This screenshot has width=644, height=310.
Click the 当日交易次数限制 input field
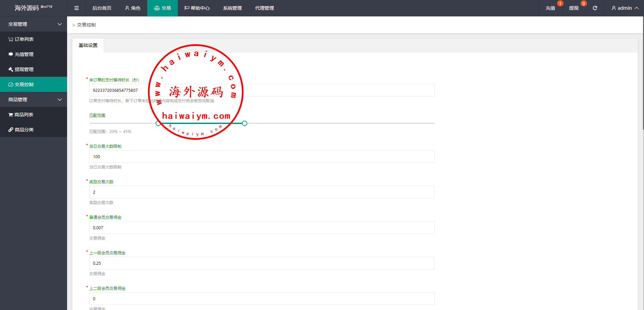point(262,157)
